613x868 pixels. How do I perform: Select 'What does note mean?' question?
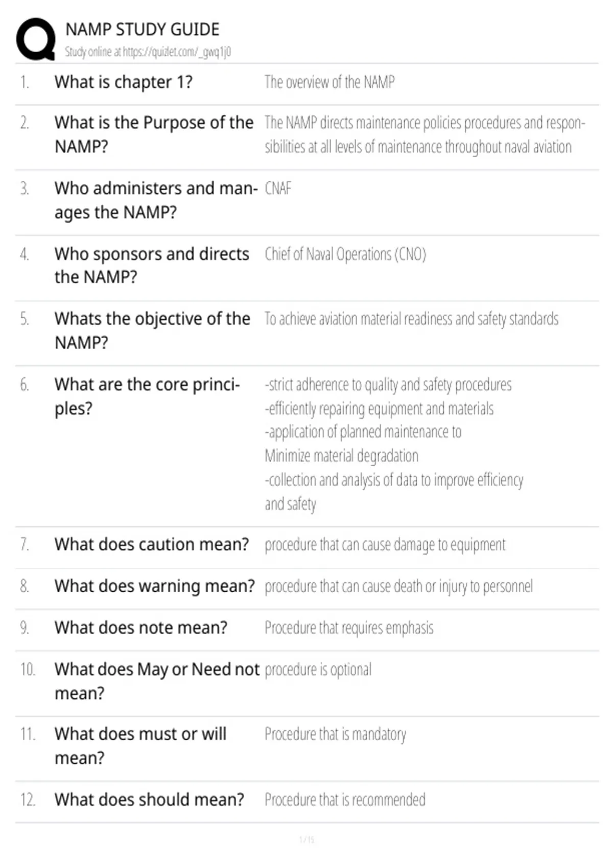coord(141,628)
